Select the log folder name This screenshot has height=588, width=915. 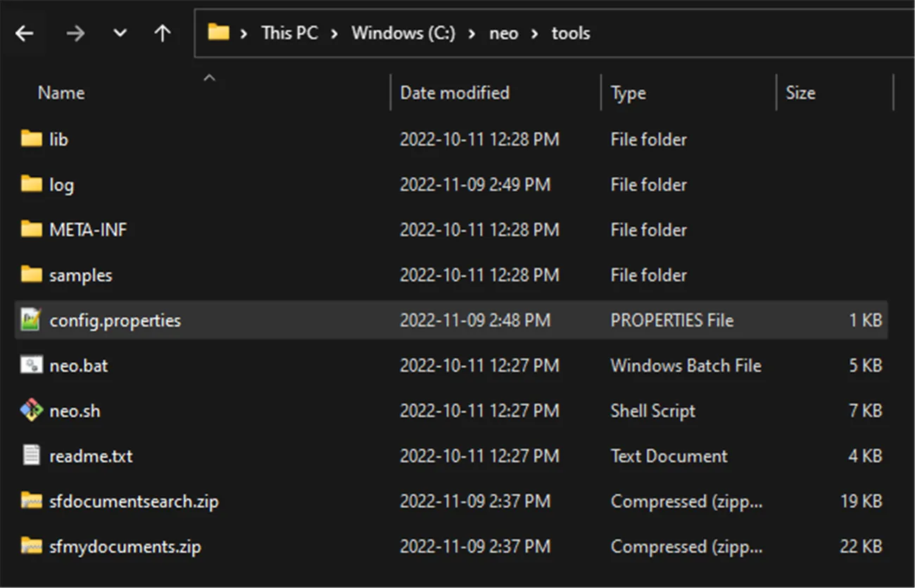coord(61,185)
